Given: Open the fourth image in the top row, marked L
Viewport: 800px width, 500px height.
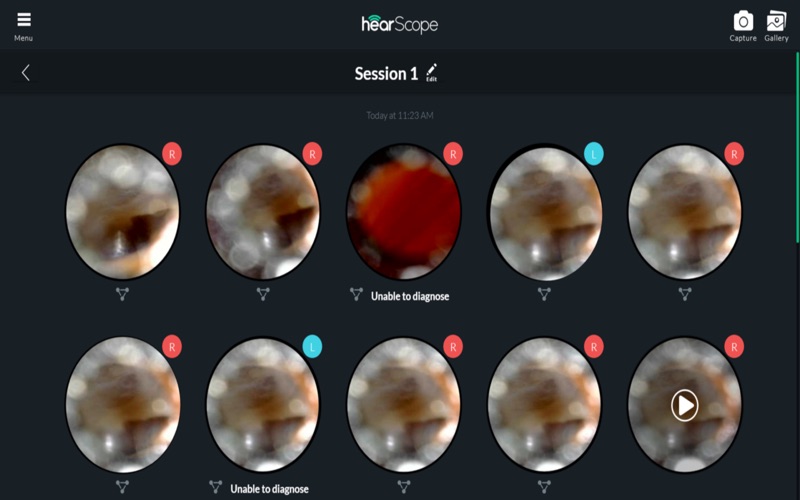Looking at the screenshot, I should [544, 212].
